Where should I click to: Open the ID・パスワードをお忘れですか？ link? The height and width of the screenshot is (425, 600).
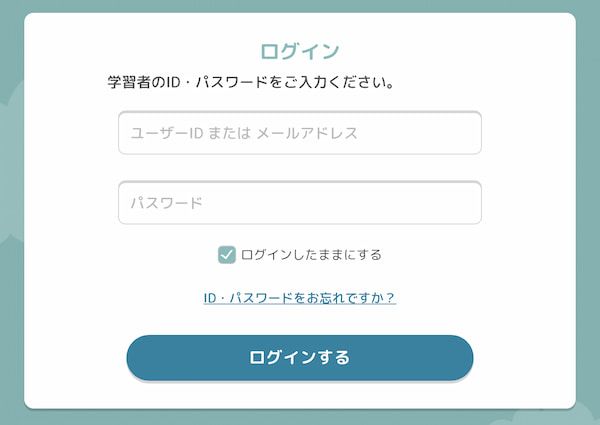[x=300, y=298]
